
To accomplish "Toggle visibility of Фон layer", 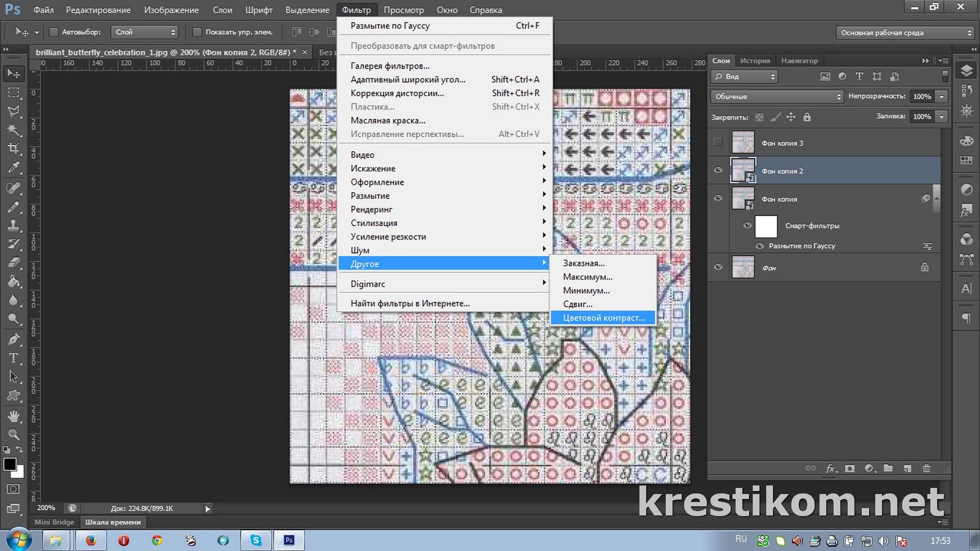I will (x=718, y=268).
